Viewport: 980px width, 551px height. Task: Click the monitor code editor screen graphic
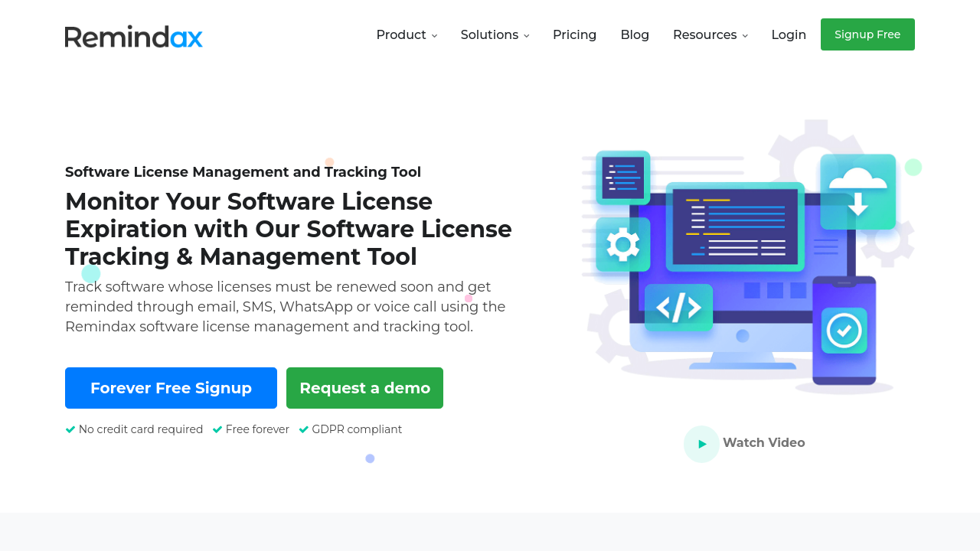coord(735,227)
